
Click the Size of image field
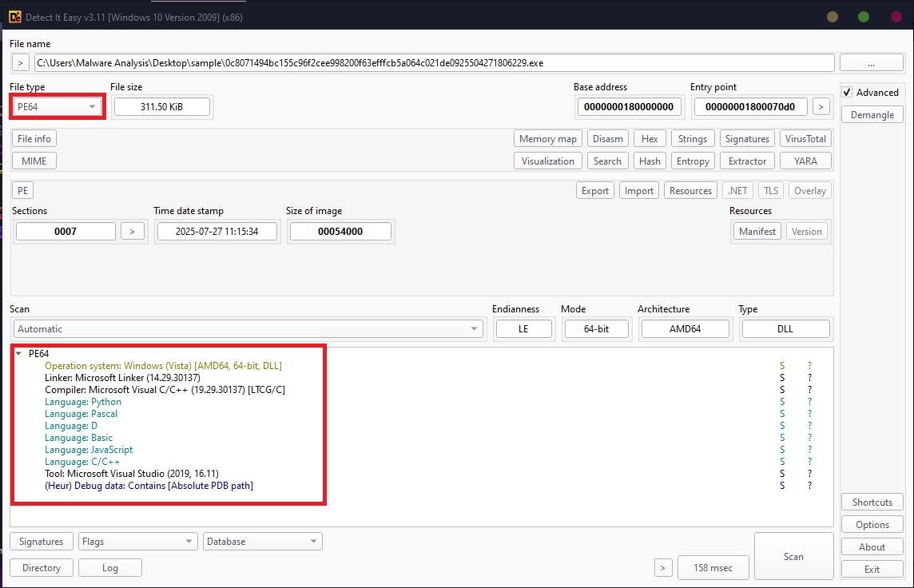click(x=340, y=232)
